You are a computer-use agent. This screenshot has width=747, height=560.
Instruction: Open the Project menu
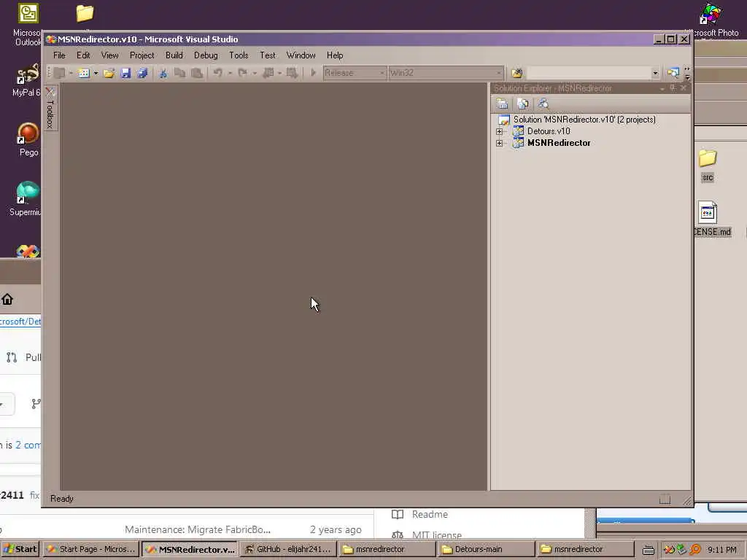(142, 55)
